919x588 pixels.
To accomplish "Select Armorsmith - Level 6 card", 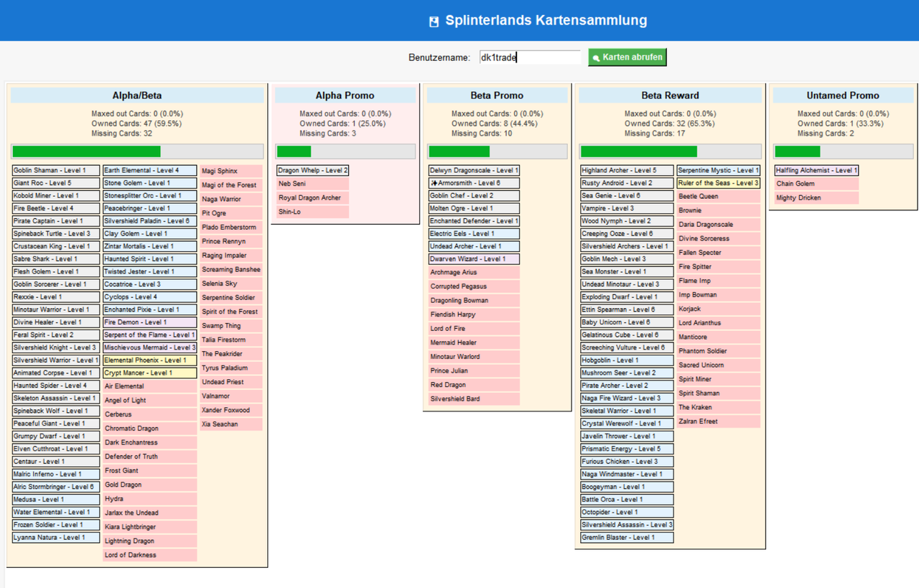I will (x=474, y=183).
